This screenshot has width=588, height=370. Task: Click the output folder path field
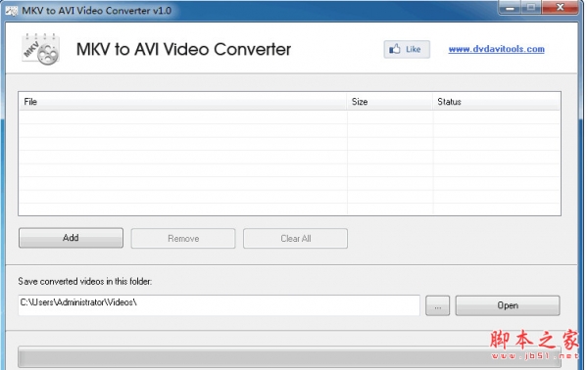(219, 304)
